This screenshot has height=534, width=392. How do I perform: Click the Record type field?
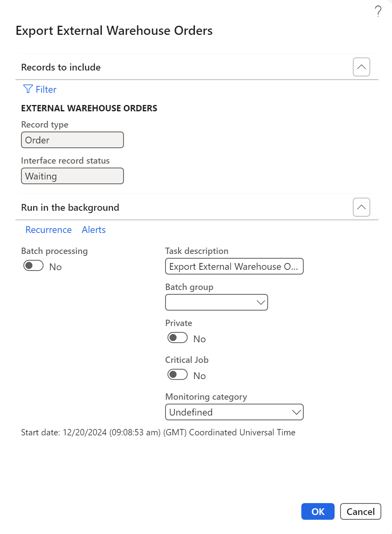(x=72, y=140)
